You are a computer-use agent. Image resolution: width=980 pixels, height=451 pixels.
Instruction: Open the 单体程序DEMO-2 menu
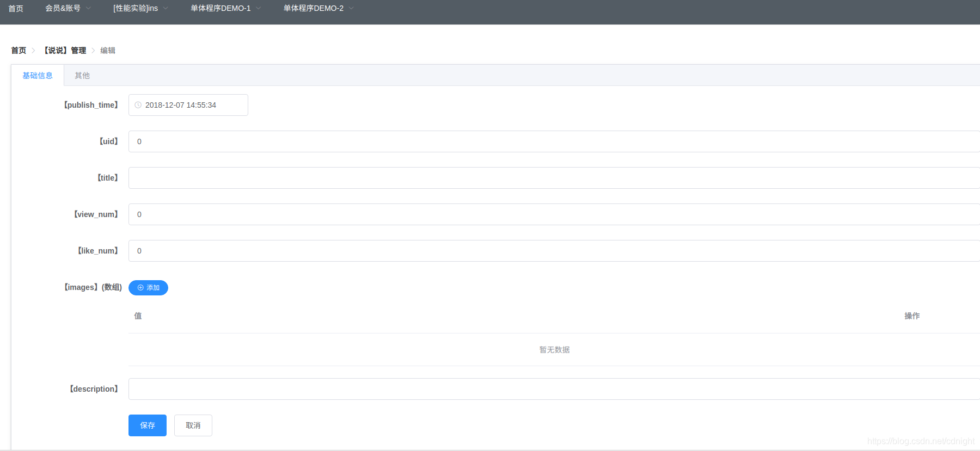[314, 8]
